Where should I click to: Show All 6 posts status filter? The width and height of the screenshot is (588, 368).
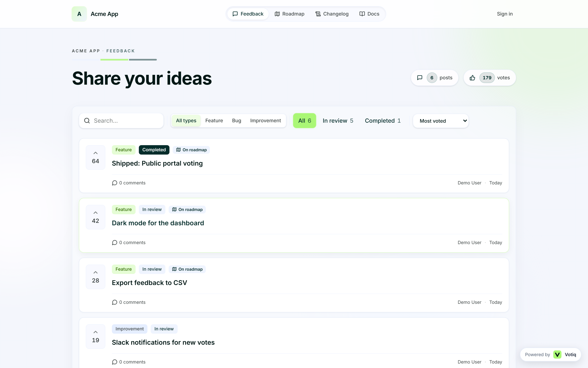[x=304, y=121]
